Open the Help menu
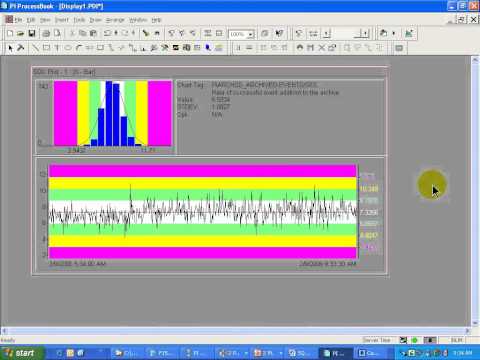Screen dimensions: 480x360 [x=156, y=20]
